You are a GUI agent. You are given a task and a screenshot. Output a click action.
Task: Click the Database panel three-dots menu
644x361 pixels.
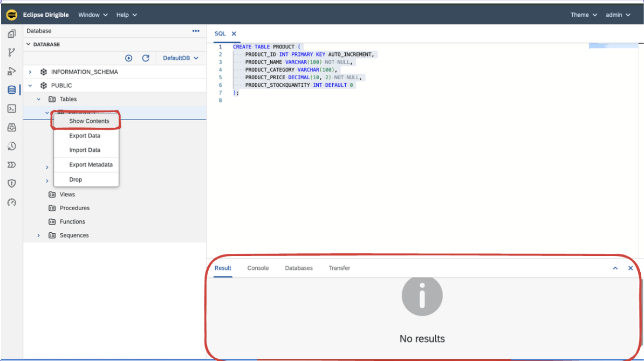196,31
